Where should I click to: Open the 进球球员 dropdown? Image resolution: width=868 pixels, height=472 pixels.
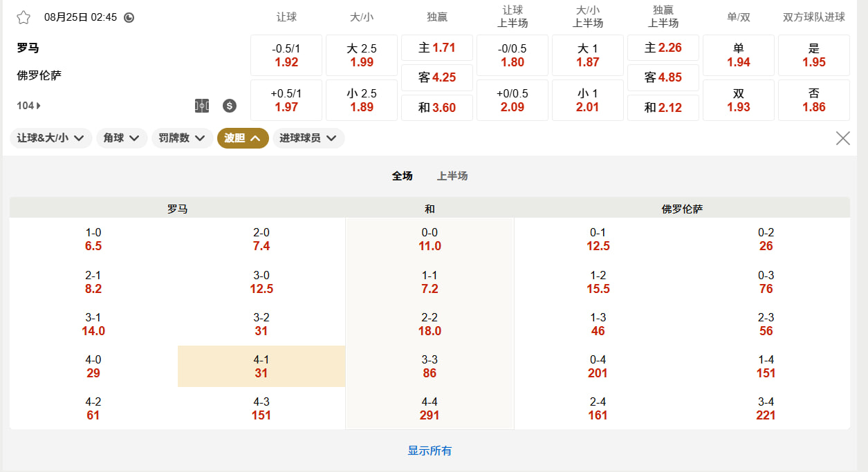(308, 138)
